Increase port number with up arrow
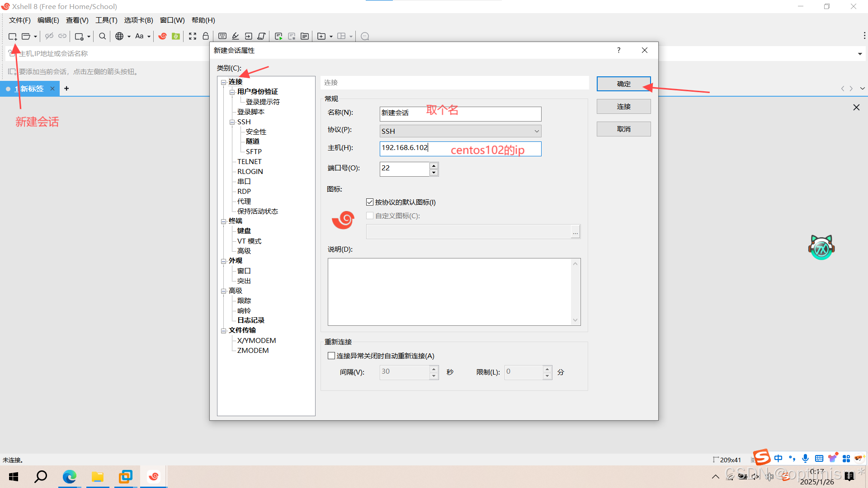This screenshot has width=868, height=488. click(434, 165)
